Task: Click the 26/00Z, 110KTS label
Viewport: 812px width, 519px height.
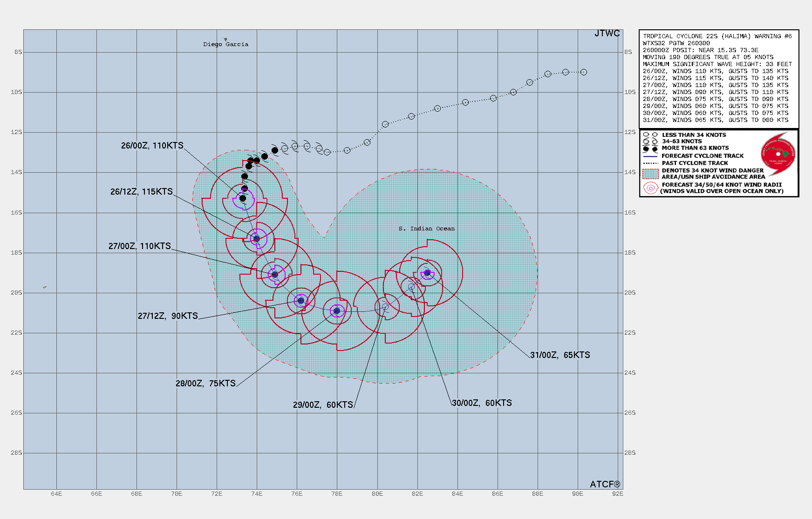Action: pos(152,146)
